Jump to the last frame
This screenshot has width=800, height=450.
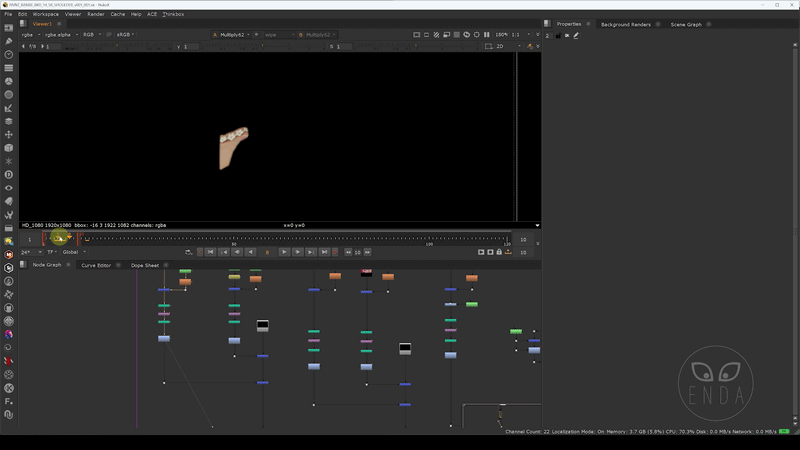point(324,252)
